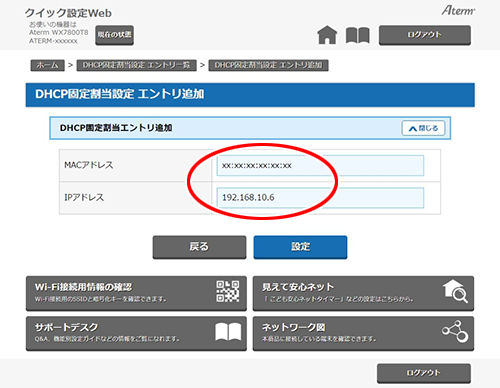
Task: Open the Wi-Fi接続用情報の確認 tile
Action: click(x=136, y=293)
